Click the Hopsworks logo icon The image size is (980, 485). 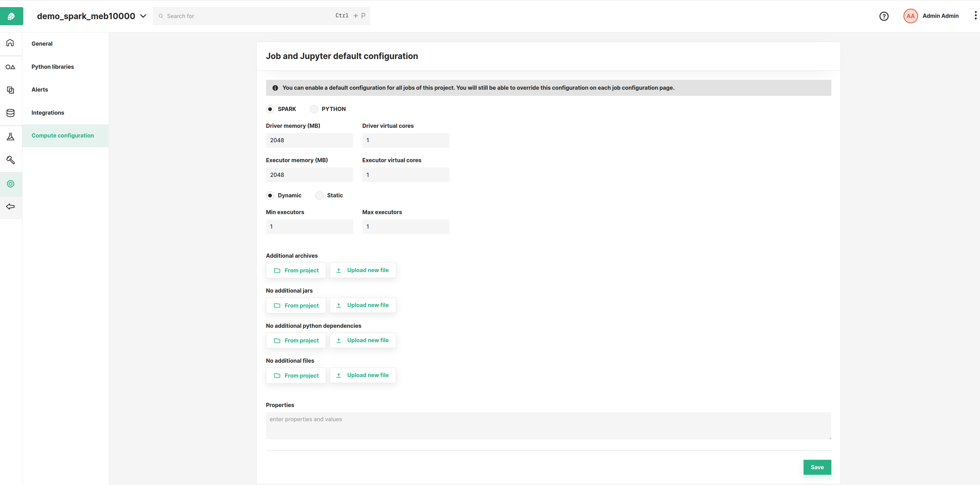point(12,16)
